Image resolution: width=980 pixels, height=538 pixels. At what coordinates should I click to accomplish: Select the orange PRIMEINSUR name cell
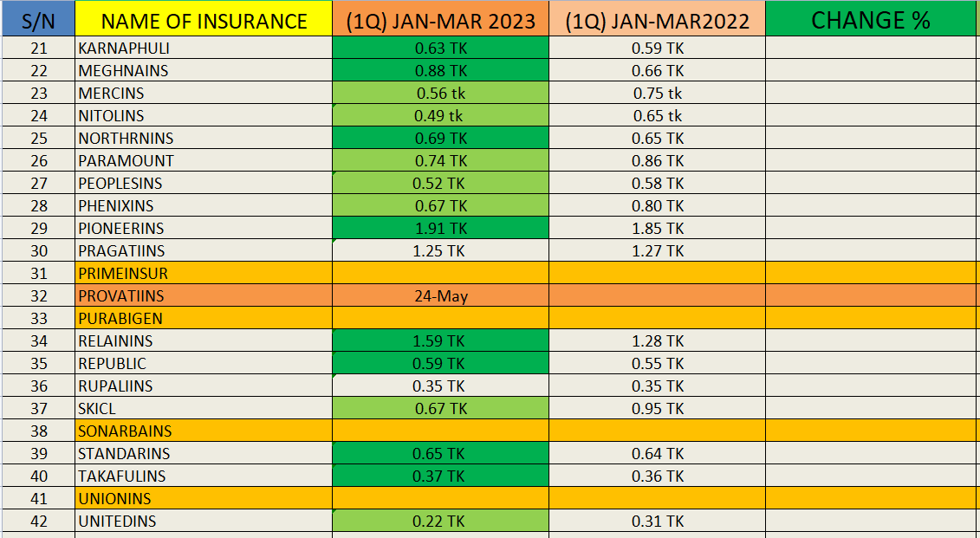tap(204, 274)
